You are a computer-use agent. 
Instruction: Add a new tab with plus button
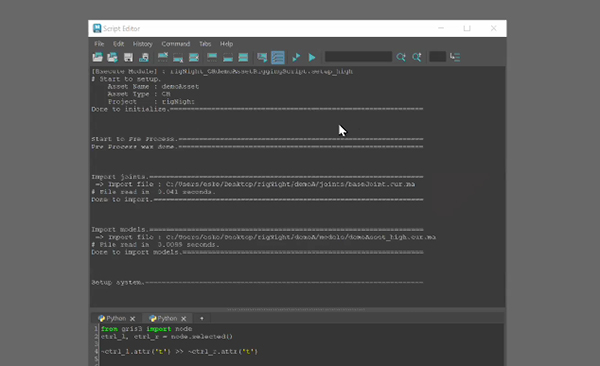tap(202, 318)
